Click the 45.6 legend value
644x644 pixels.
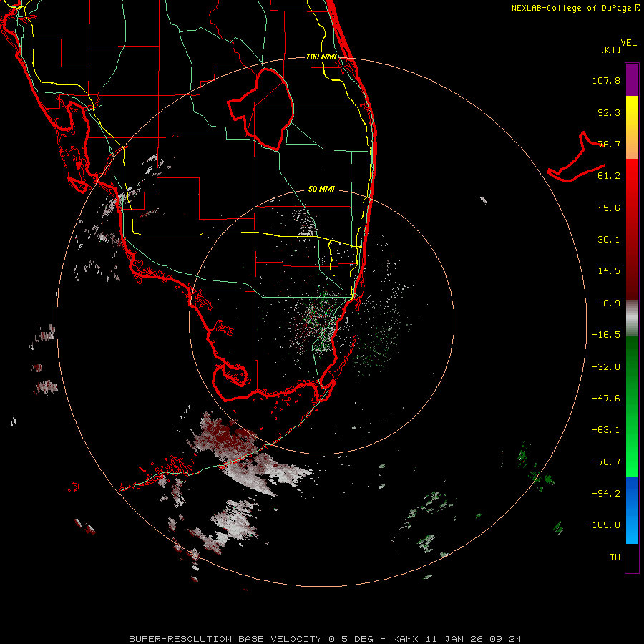609,208
